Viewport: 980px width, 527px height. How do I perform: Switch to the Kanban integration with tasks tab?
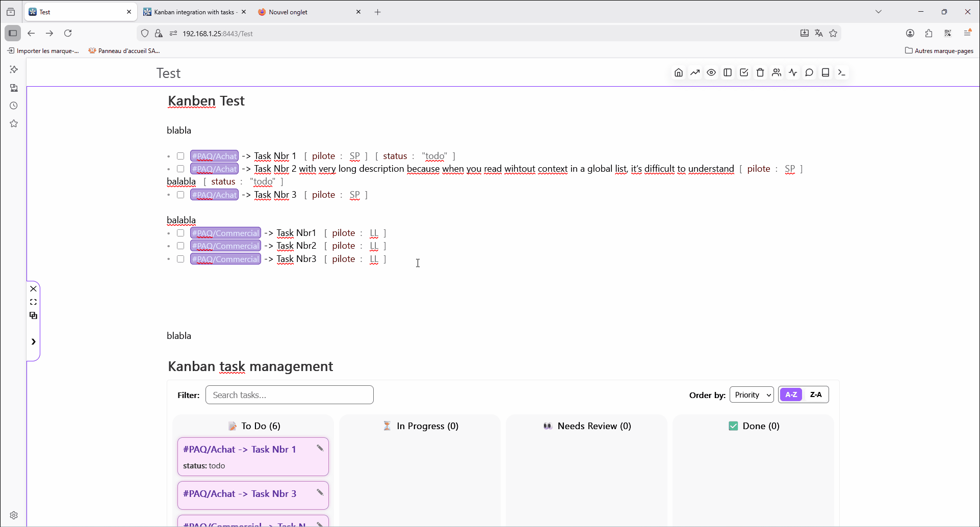[194, 12]
